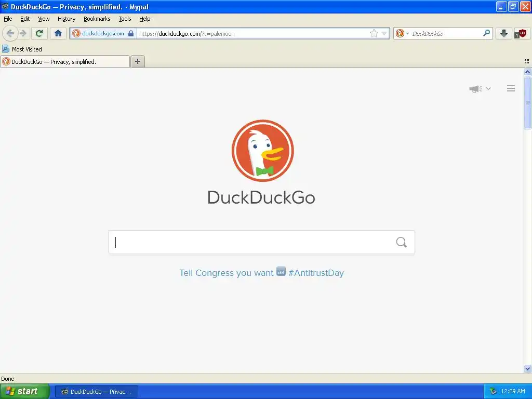This screenshot has height=399, width=532.
Task: Go forward with the forward arrow button
Action: (x=23, y=33)
